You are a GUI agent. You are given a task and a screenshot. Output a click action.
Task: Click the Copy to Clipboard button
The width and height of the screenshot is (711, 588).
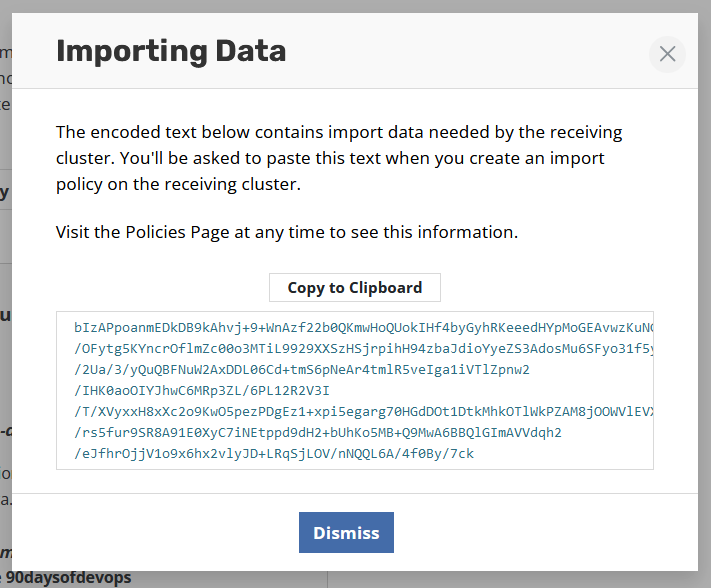354,288
